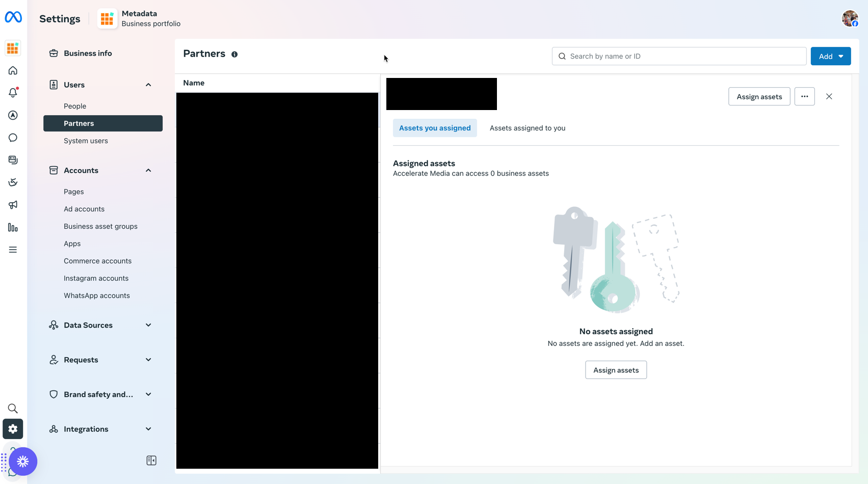Click Assign assets button below illustration

coord(616,370)
